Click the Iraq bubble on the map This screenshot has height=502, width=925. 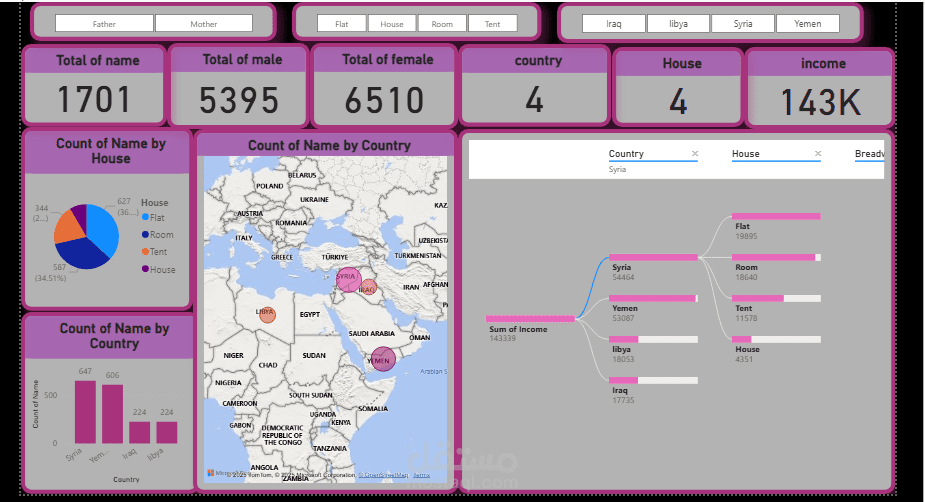tap(369, 287)
